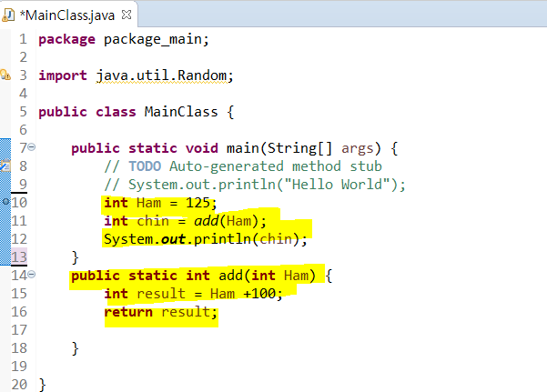
Task: Click the breakpoint marker at line 10
Action: [x=5, y=202]
